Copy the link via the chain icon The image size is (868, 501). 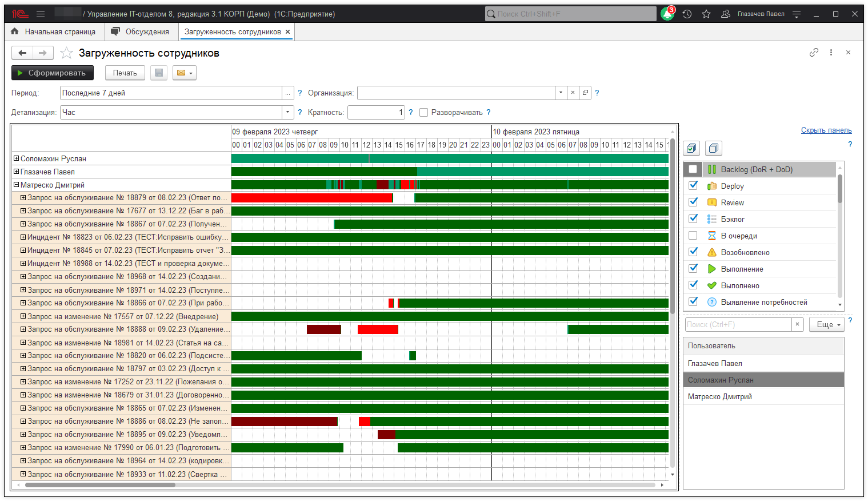(814, 53)
